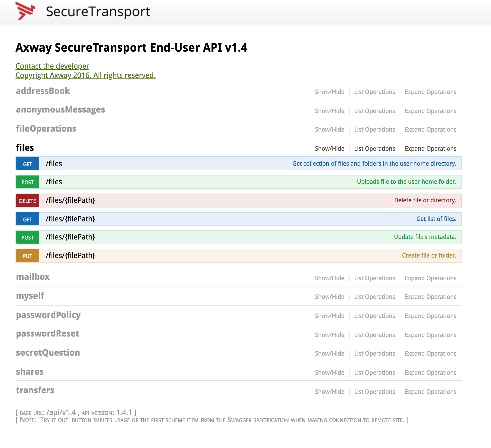
Task: Toggle Show/Hide for addressBook
Action: click(x=329, y=92)
